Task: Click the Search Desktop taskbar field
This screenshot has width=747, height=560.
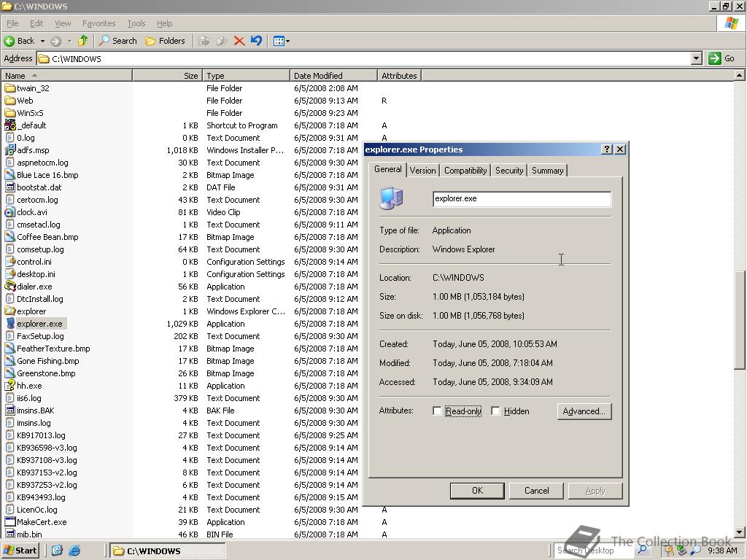Action: [x=595, y=551]
